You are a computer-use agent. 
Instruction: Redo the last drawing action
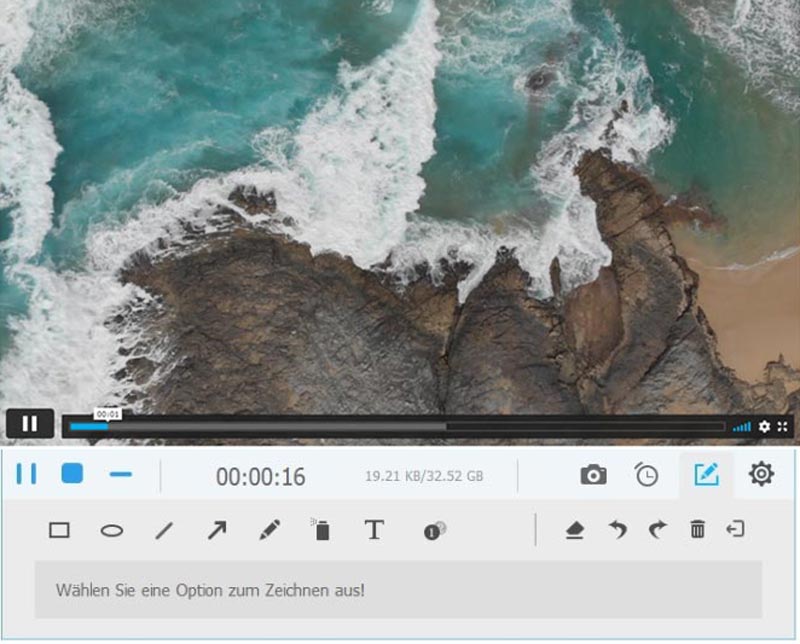[657, 530]
